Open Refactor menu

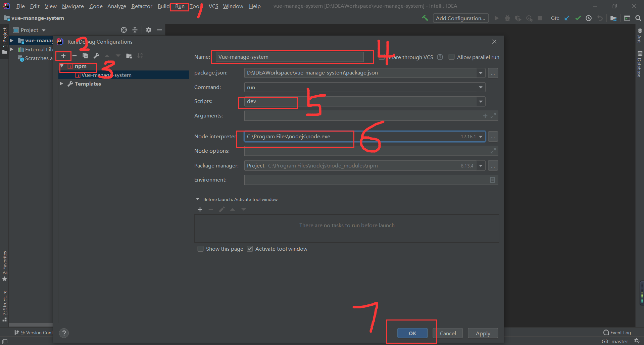pos(142,6)
